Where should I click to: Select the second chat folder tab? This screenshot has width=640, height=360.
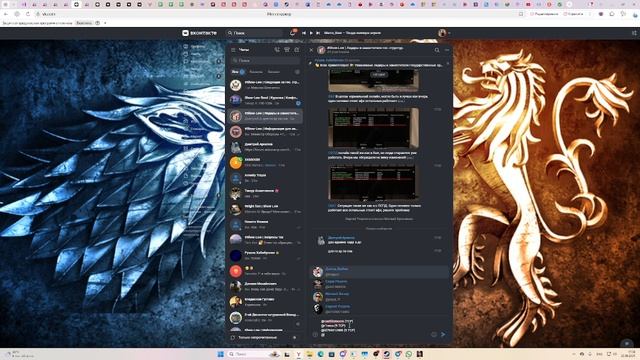256,72
